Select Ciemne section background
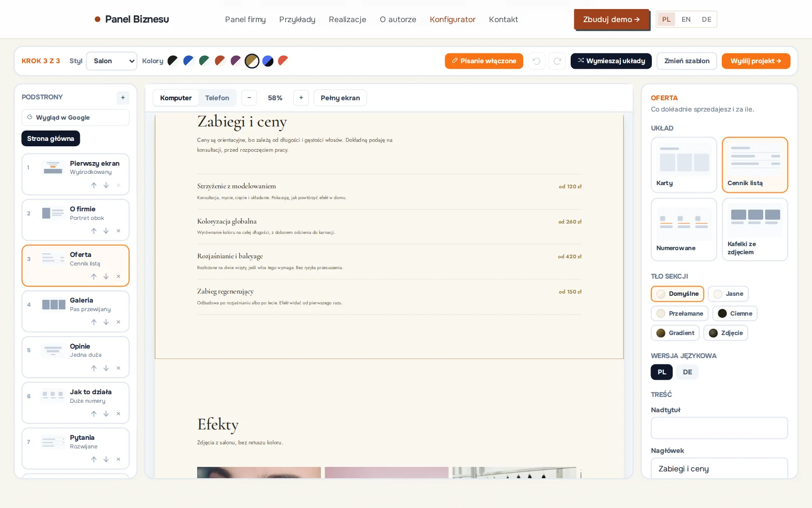 [735, 313]
